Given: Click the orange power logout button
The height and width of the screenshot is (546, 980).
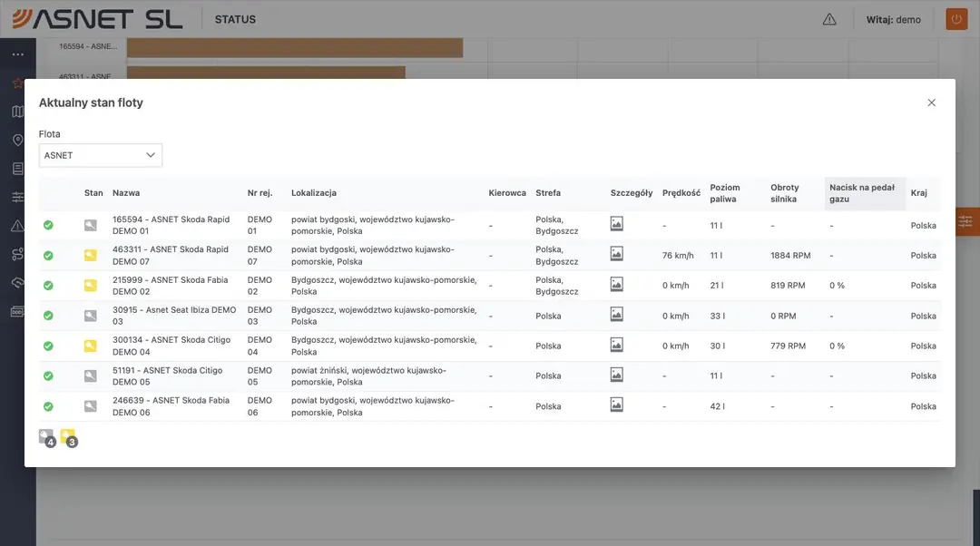Looking at the screenshot, I should tap(956, 19).
